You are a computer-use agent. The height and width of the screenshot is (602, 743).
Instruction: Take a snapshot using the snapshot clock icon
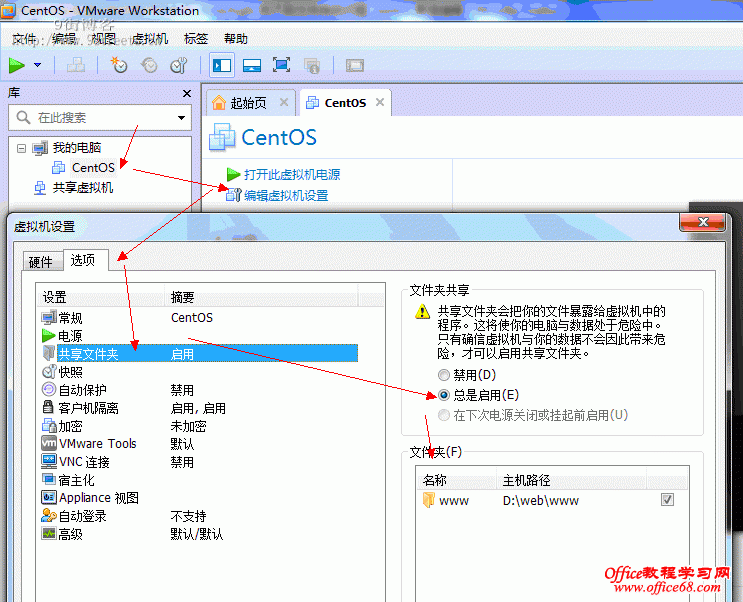[x=118, y=65]
